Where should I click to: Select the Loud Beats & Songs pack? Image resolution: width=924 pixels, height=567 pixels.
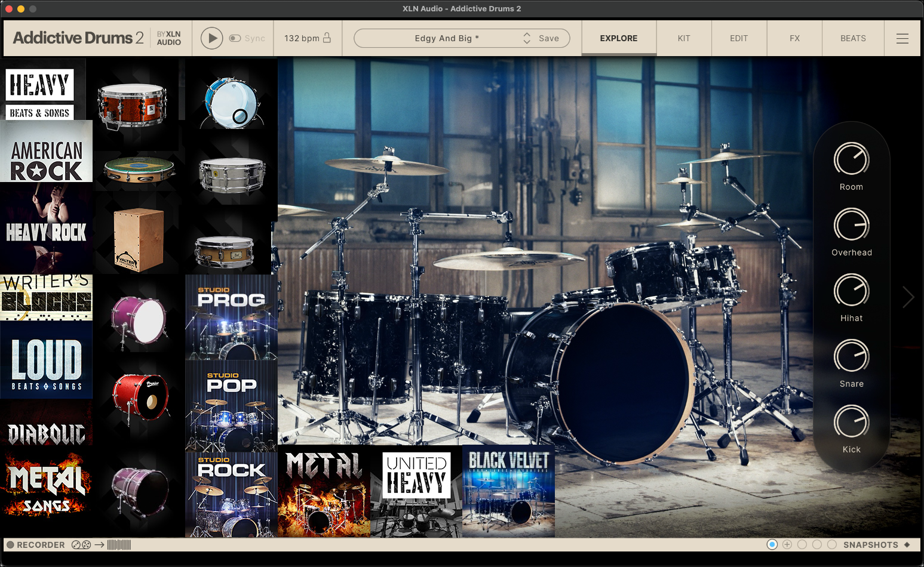coord(47,360)
